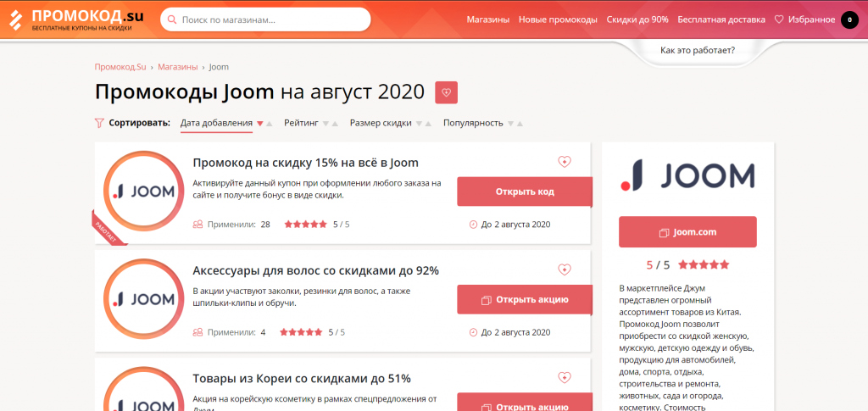Viewport: 868px width, 411px height.
Task: Click Открыть акцию for Korea goods
Action: tap(525, 403)
